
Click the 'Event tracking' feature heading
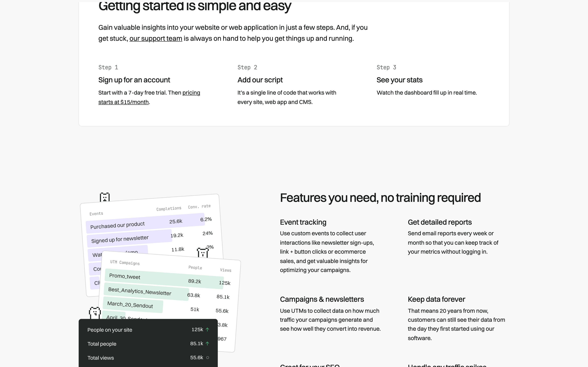303,222
